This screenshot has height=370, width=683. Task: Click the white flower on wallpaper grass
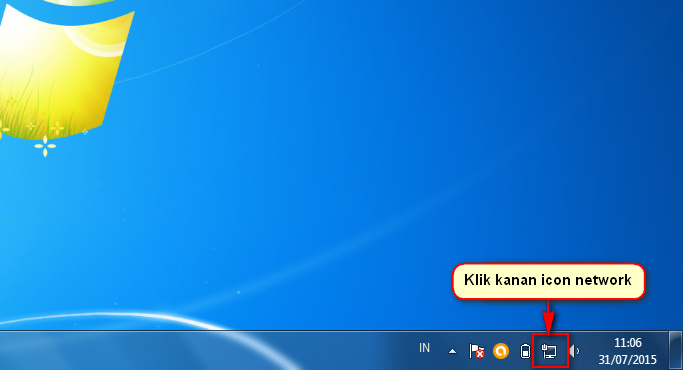click(x=45, y=146)
